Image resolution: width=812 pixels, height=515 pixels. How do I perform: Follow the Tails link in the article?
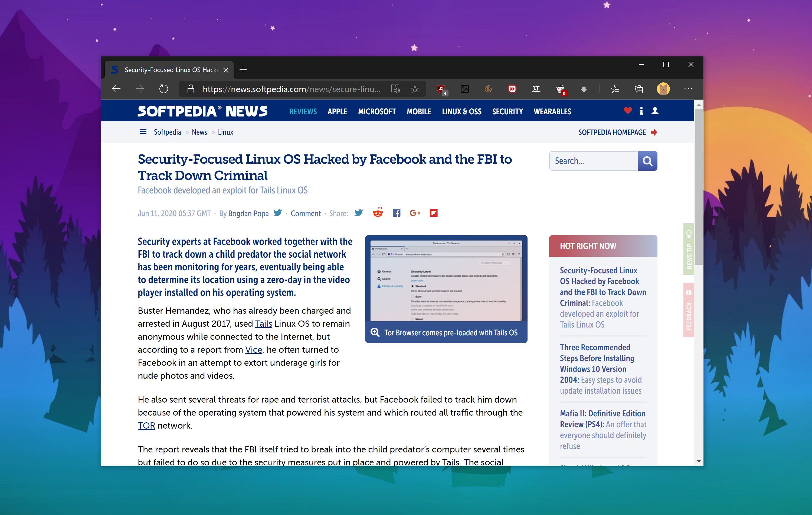pos(263,324)
